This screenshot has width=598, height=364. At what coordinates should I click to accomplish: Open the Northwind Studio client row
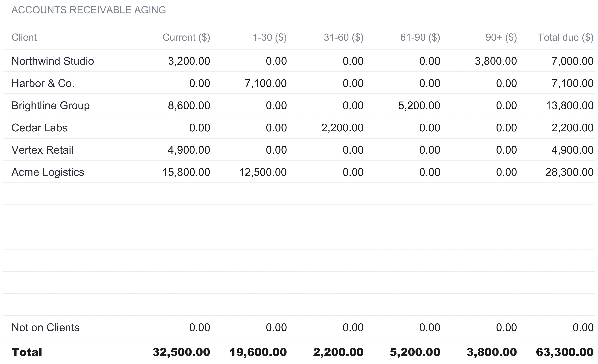pos(299,61)
